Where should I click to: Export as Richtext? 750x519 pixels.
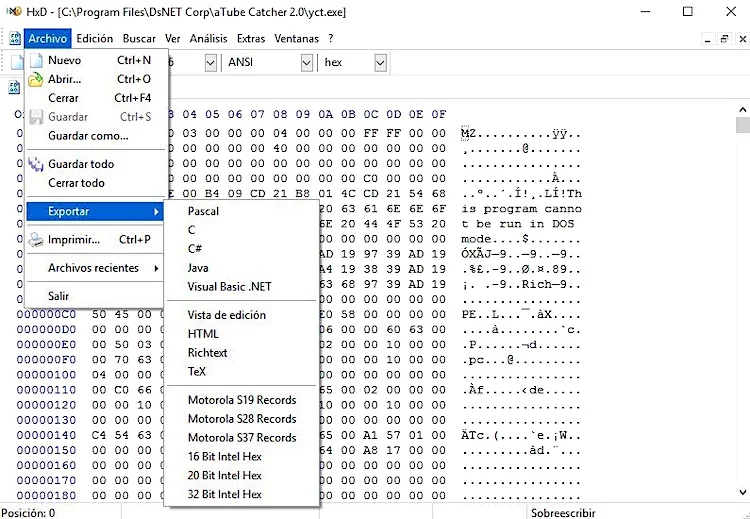(x=242, y=353)
